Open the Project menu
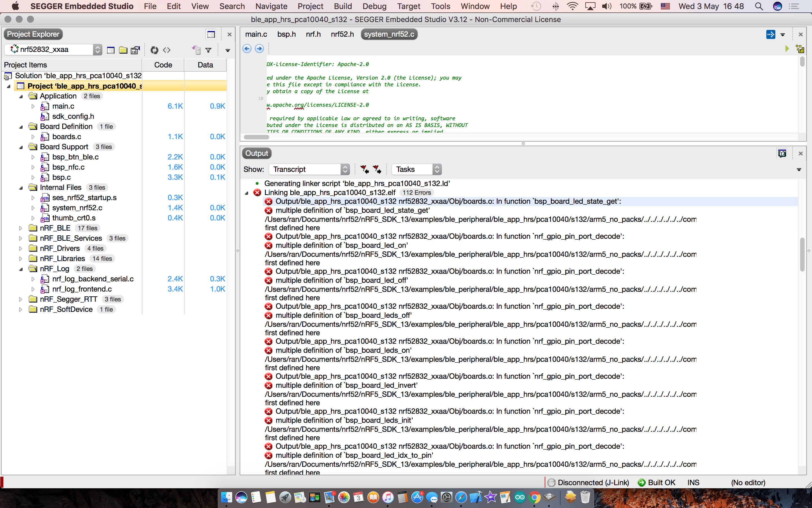This screenshot has width=812, height=508. 310,6
